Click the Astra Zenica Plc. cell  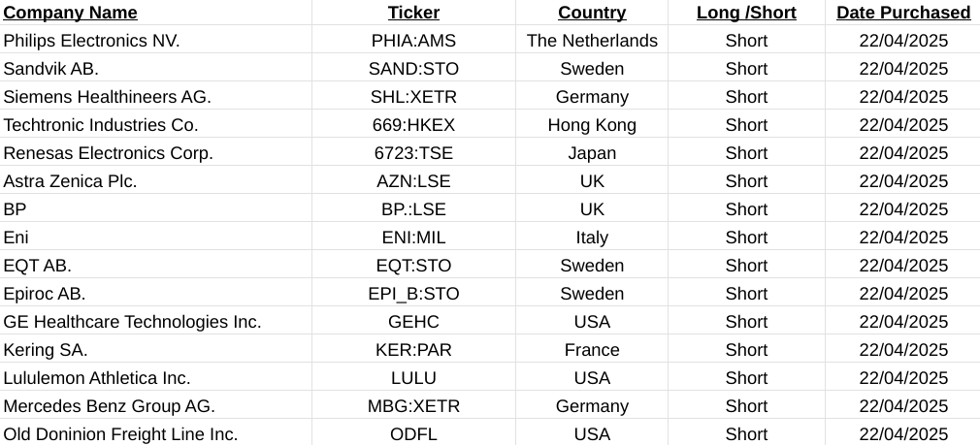[71, 181]
